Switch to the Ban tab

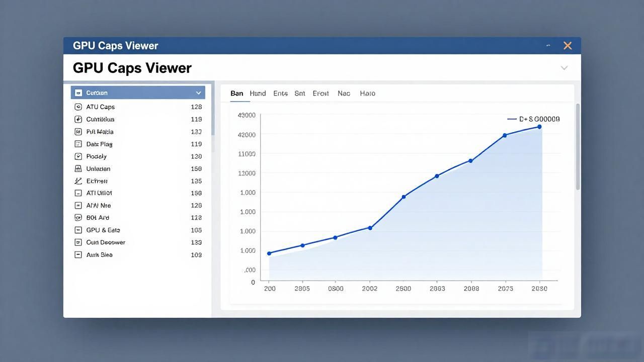tap(236, 94)
